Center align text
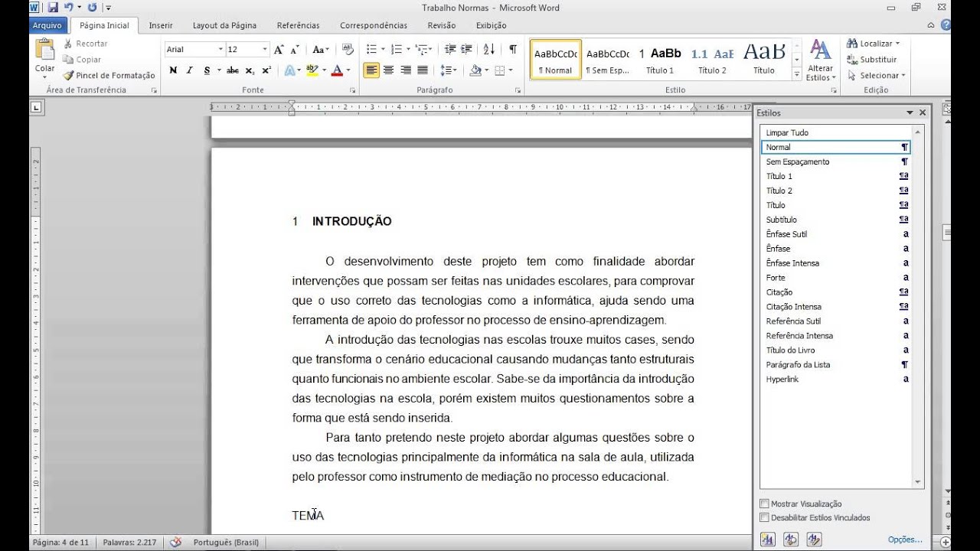 (x=388, y=70)
